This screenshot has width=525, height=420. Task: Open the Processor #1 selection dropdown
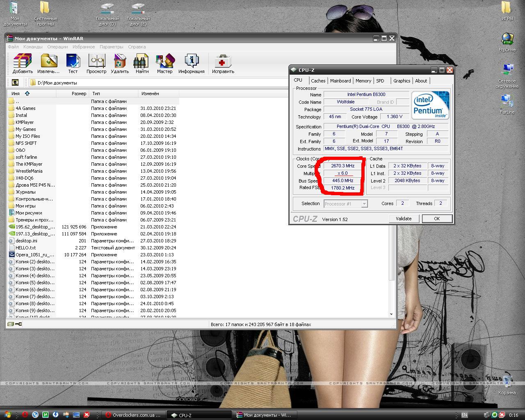pyautogui.click(x=345, y=204)
